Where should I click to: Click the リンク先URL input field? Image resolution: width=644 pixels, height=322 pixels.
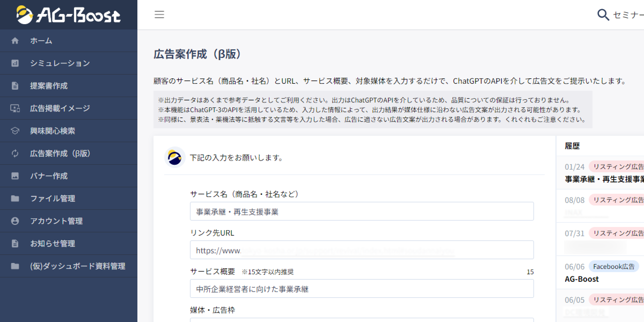[x=362, y=250]
